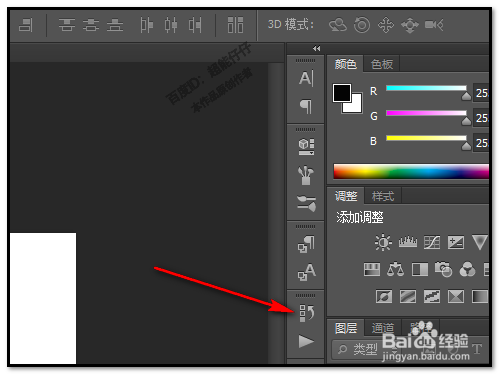Click the B channel slider
This screenshot has width=499, height=374.
tap(426, 138)
